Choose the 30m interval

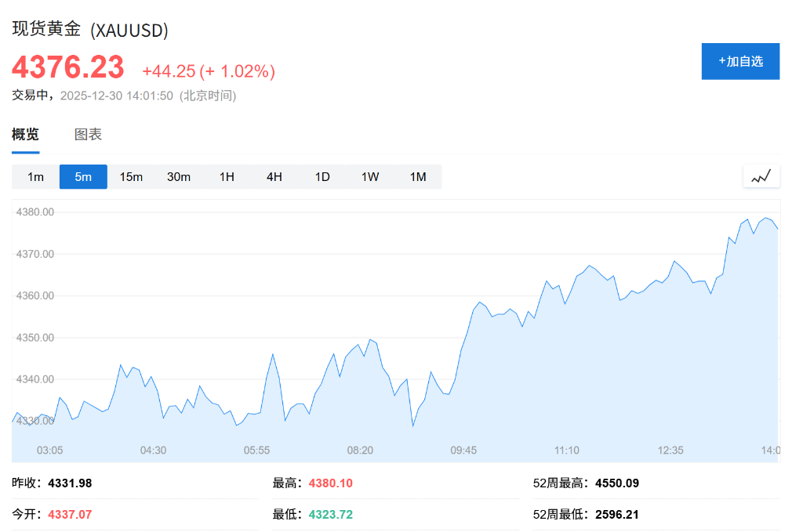tap(179, 176)
